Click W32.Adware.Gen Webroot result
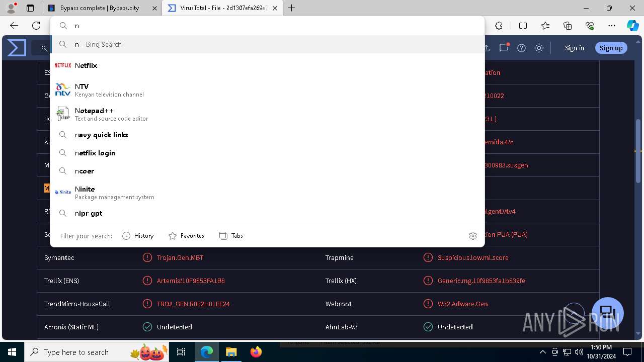Screen dimensions: 644x362 [x=462, y=304]
